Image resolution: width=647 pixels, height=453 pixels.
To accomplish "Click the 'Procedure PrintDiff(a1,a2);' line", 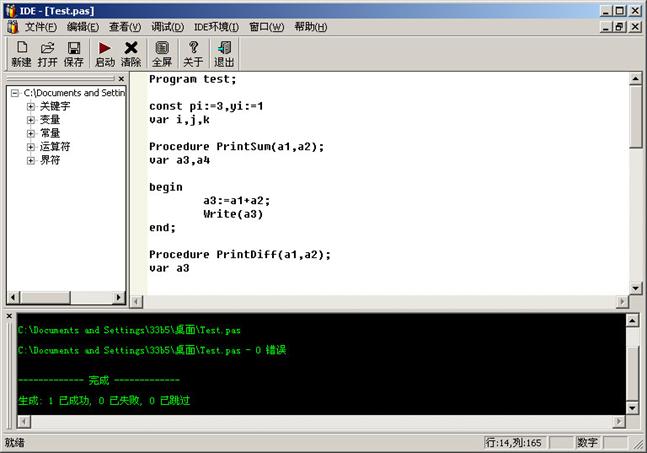I will pos(240,255).
